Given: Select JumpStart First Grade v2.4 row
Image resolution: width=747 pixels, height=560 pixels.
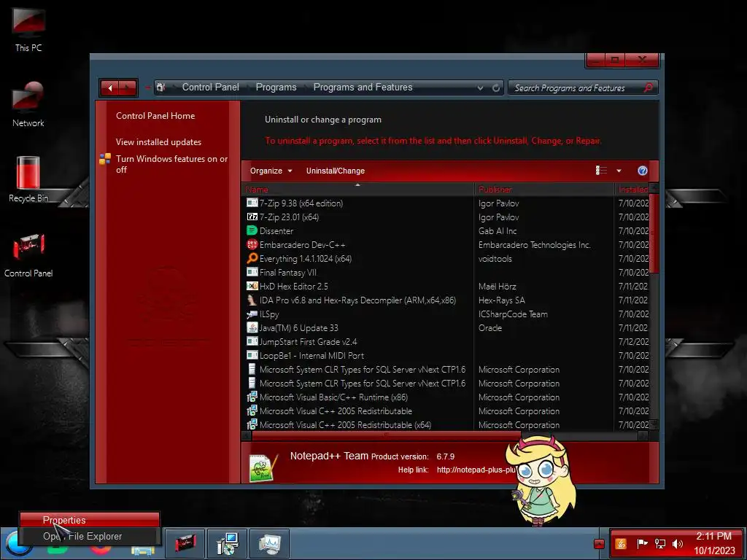Looking at the screenshot, I should click(447, 341).
